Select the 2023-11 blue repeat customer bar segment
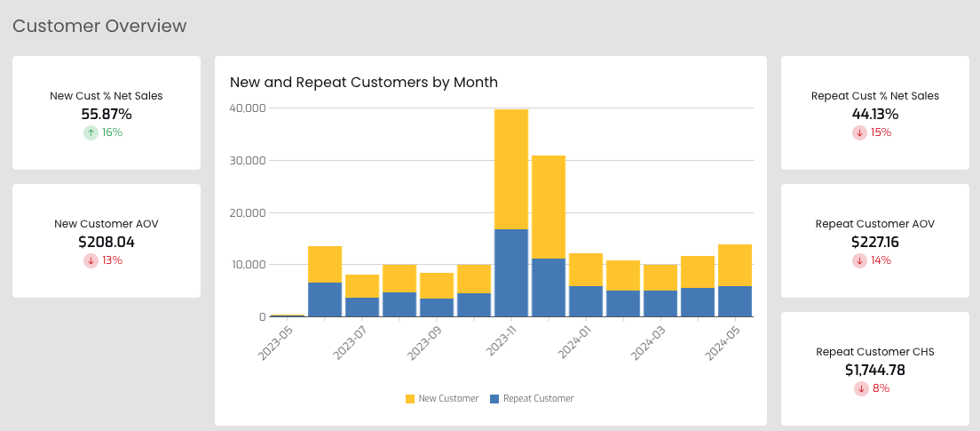The height and width of the screenshot is (431, 980). 511,273
